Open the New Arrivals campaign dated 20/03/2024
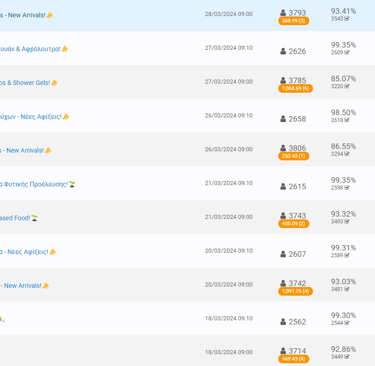Viewport: 375px width, 366px height. pyautogui.click(x=24, y=286)
